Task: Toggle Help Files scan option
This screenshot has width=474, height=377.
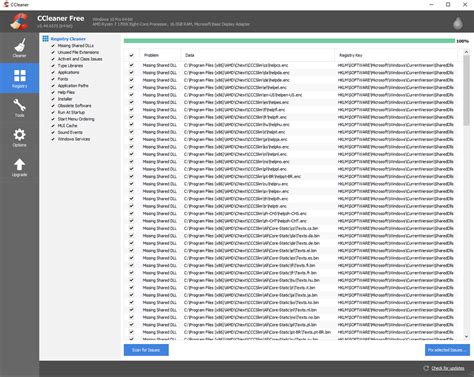Action: click(x=53, y=92)
